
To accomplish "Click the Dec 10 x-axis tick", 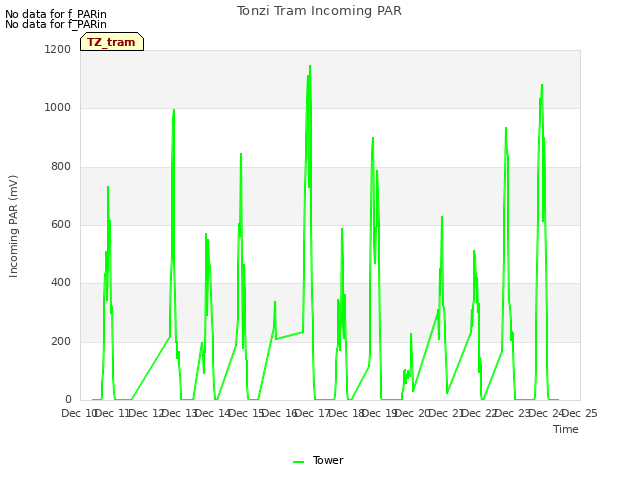I will click(79, 413).
